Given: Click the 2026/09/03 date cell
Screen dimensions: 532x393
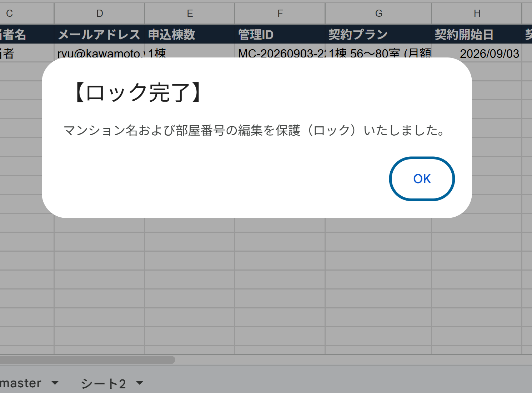Looking at the screenshot, I should [477, 53].
